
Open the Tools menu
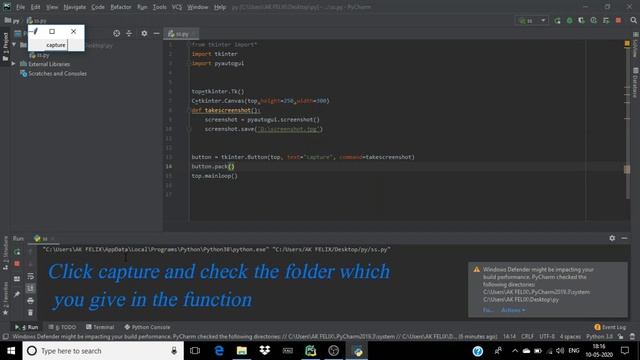[x=160, y=7]
